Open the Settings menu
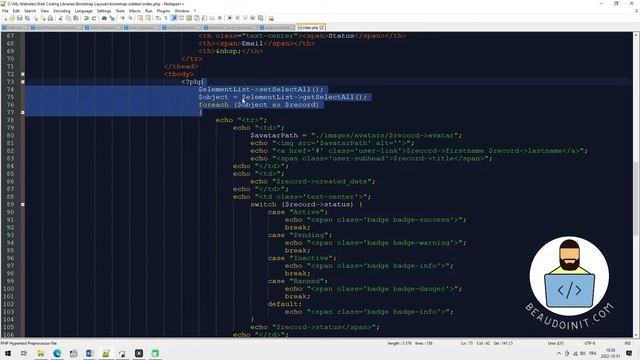The height and width of the screenshot is (360, 640). (104, 11)
